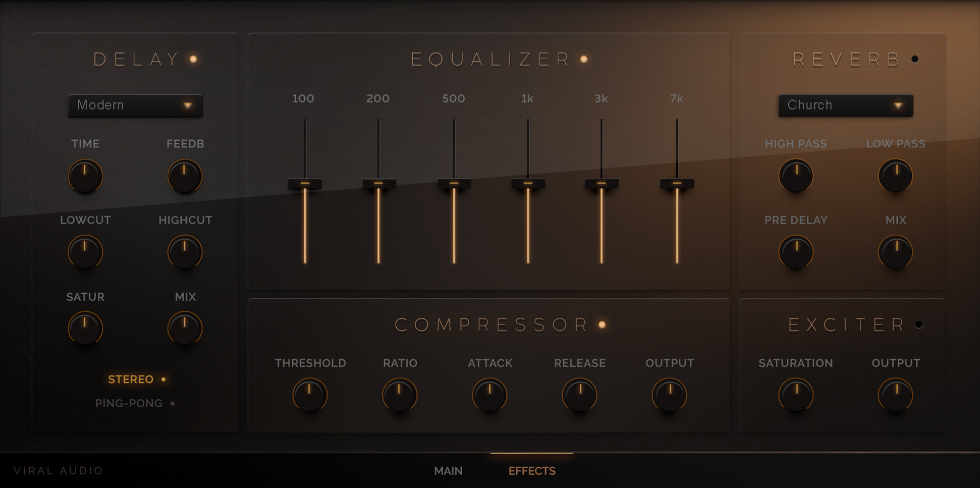Open the delay type dropdown showing Modern
The width and height of the screenshot is (980, 488).
[135, 105]
